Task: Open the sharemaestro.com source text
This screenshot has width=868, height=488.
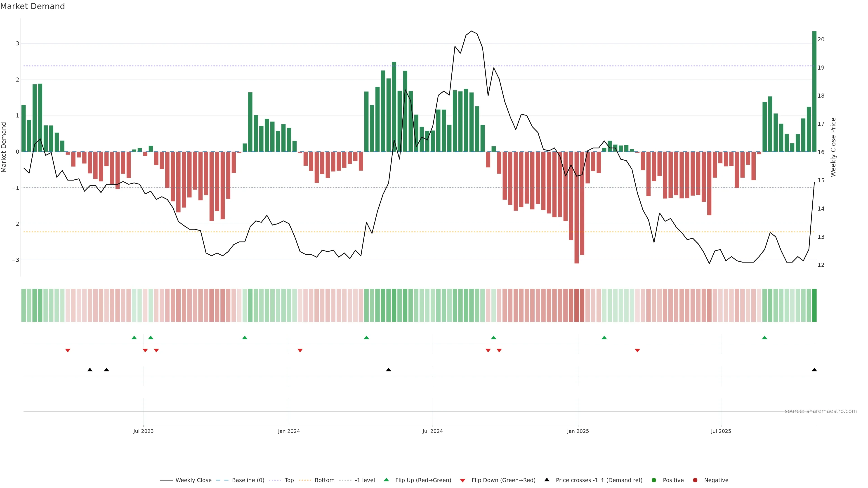Action: pos(821,411)
